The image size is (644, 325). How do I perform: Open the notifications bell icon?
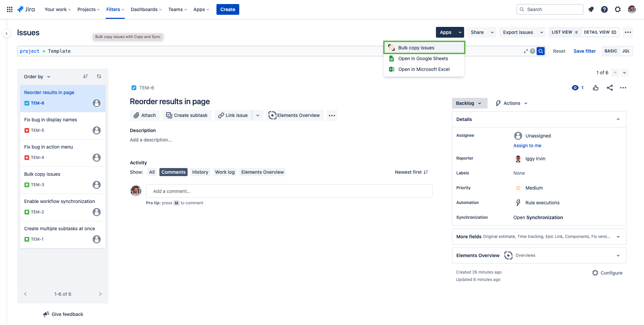coord(591,9)
